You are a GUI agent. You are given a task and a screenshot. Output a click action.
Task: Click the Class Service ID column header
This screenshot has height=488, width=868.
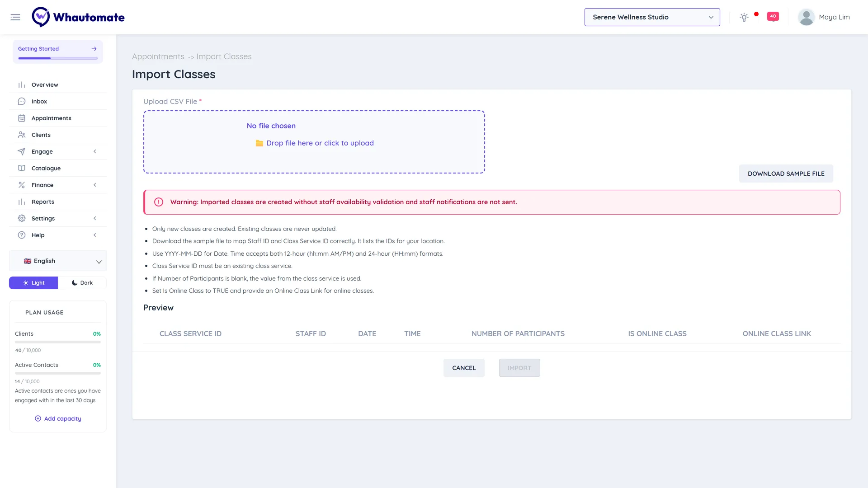coord(190,334)
